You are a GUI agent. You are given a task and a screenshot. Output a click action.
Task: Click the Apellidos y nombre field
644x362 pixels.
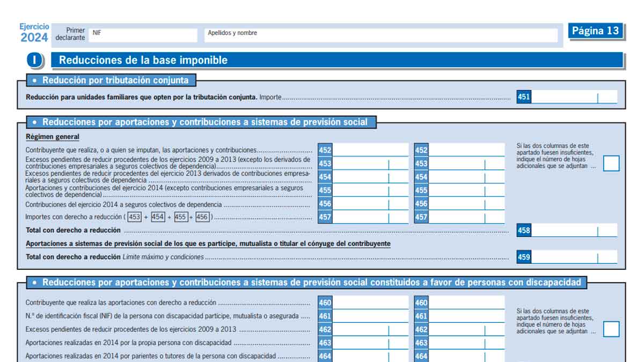[380, 35]
